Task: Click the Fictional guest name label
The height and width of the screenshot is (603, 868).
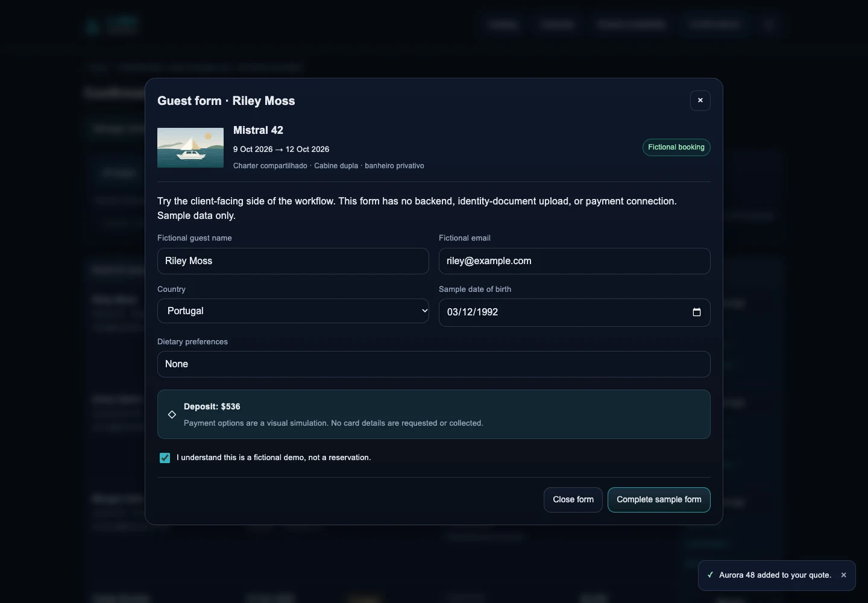Action: point(195,238)
